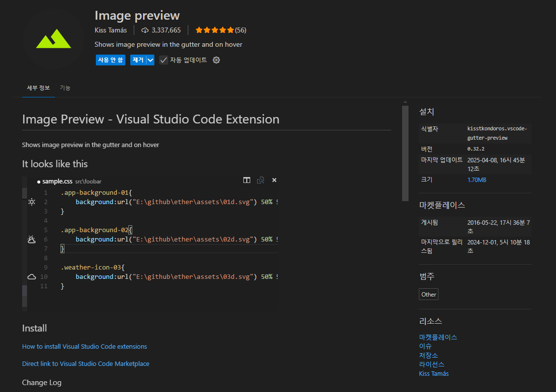The height and width of the screenshot is (392, 556).
Task: Open the 마켓플레이스 resource link
Action: [438, 337]
